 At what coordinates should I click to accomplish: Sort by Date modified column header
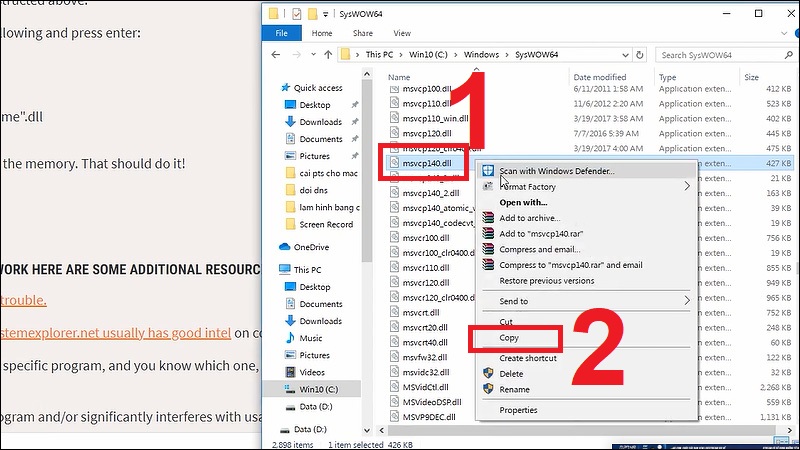click(599, 77)
